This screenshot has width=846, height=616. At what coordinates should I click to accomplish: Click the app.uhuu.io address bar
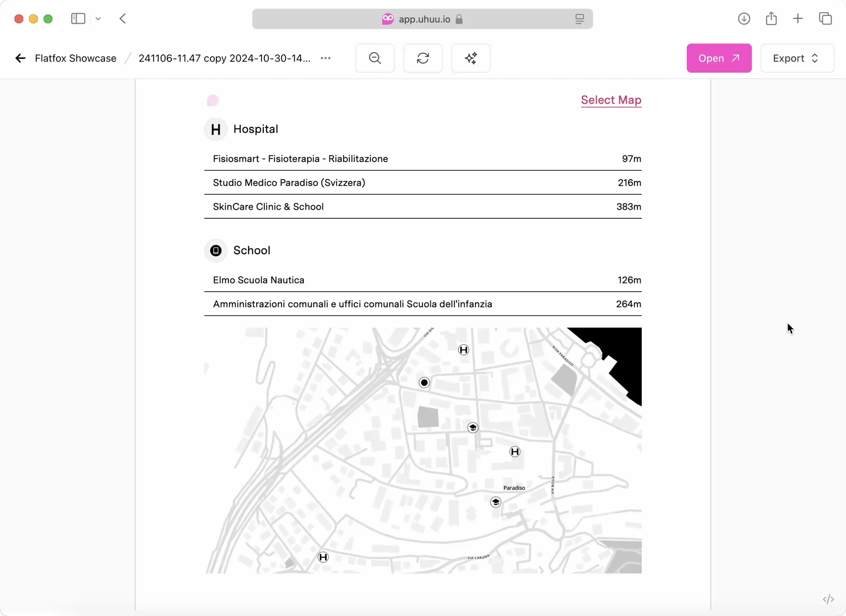point(422,19)
